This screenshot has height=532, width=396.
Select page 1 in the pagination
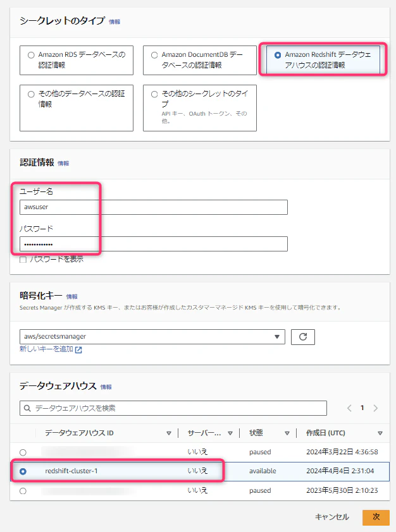(362, 408)
